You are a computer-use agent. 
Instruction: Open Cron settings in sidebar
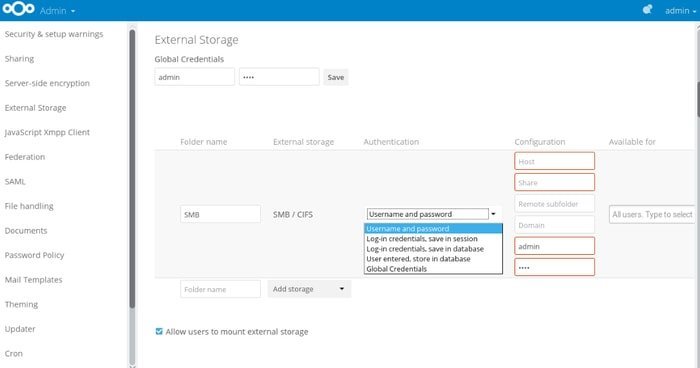(14, 353)
